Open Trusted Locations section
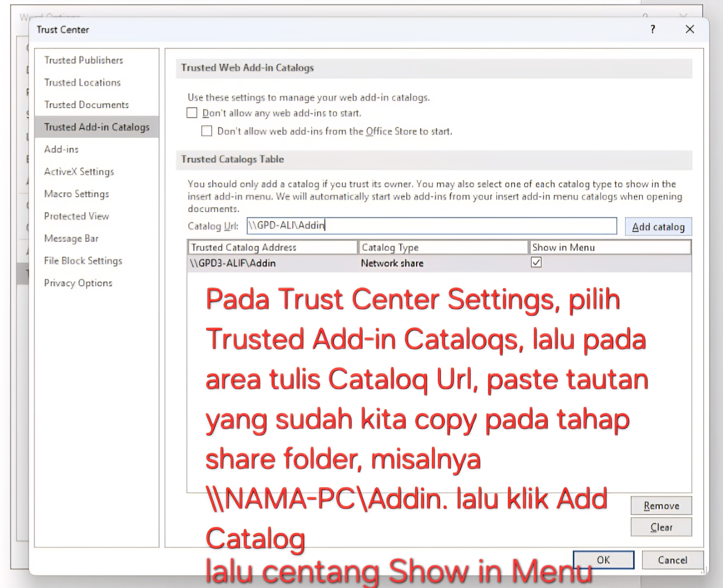The height and width of the screenshot is (588, 723). (x=82, y=82)
